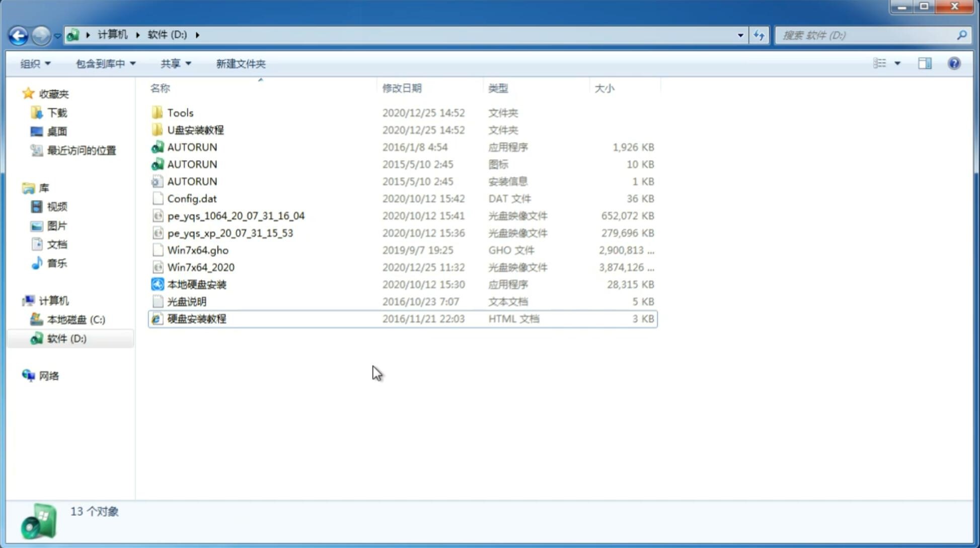Open the 硬盘安装教程 HTML document
The image size is (980, 548).
point(196,318)
